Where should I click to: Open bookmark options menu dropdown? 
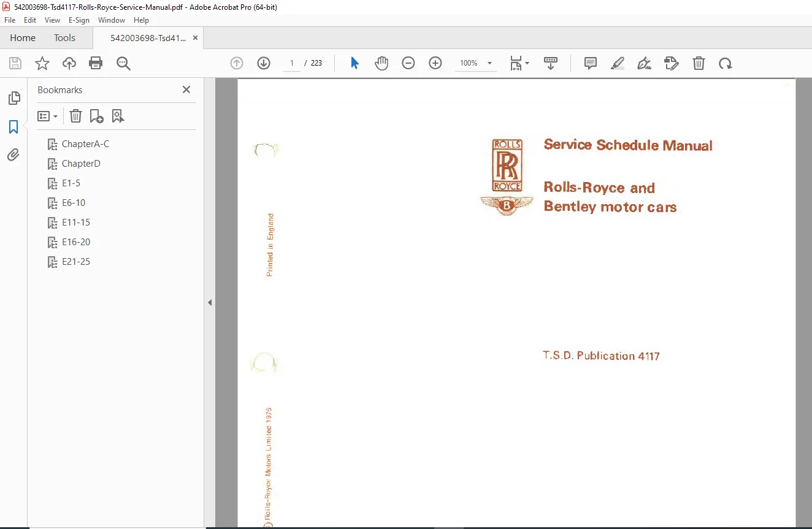point(47,116)
